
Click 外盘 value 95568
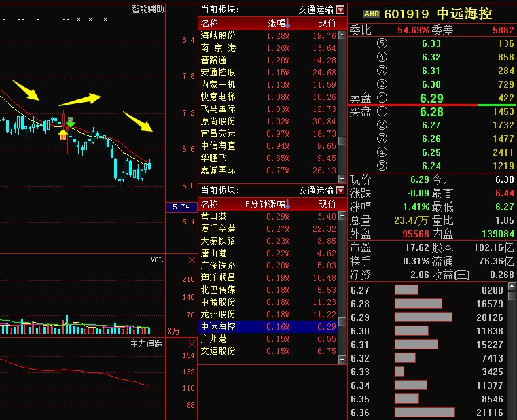click(x=416, y=234)
